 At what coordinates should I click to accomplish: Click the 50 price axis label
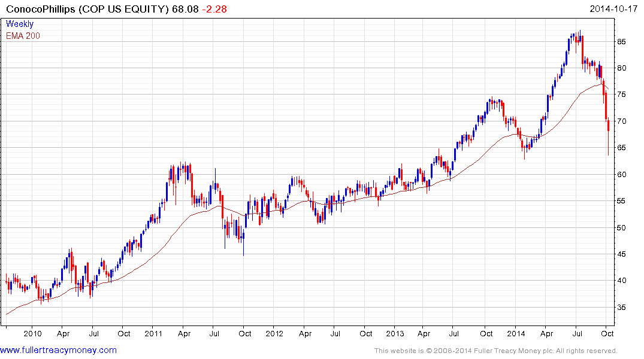[621, 228]
